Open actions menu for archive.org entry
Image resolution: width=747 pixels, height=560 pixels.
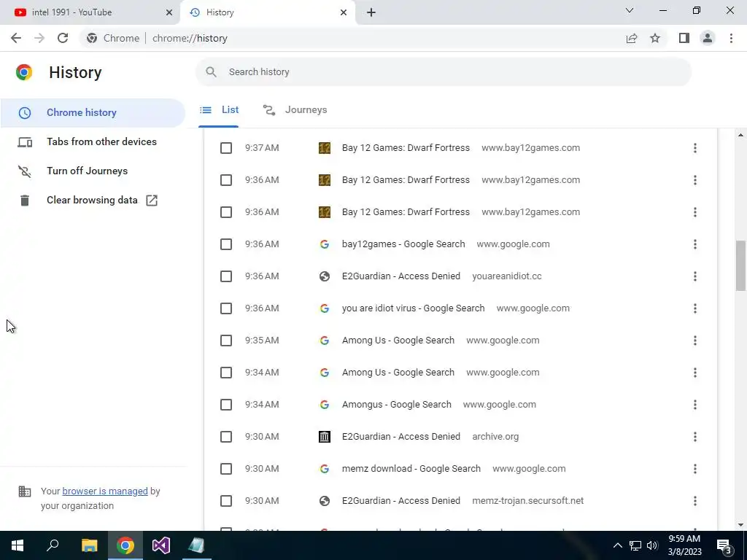coord(695,437)
